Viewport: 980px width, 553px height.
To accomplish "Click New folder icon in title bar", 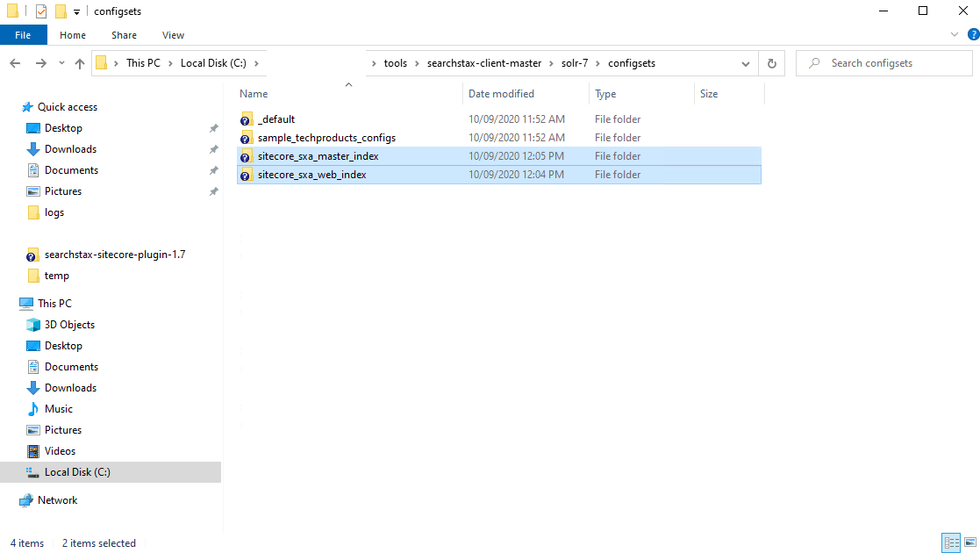I will [61, 11].
